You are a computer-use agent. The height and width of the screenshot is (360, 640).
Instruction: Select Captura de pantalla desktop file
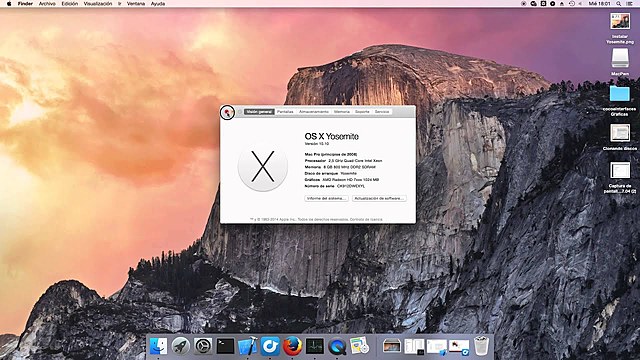620,177
